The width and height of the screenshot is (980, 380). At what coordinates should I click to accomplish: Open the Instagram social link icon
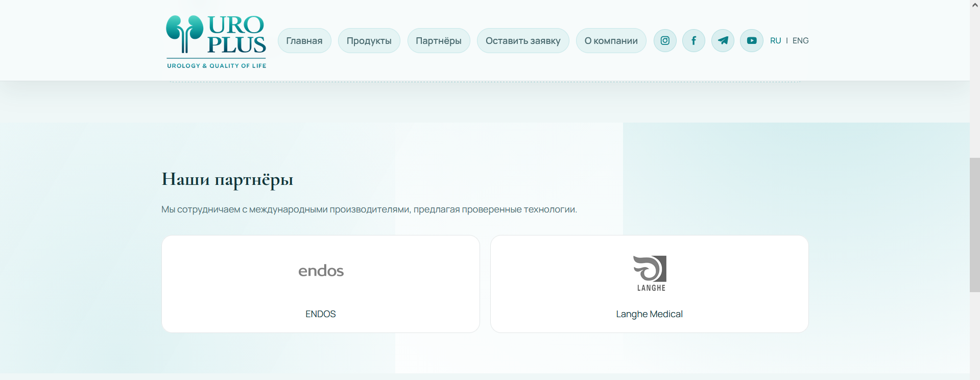point(665,41)
